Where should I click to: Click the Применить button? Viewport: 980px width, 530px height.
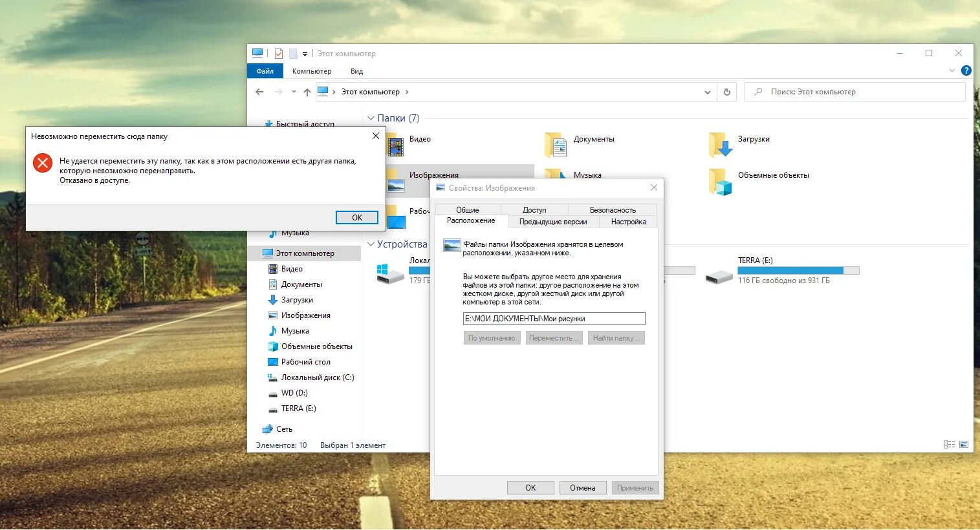[x=635, y=488]
